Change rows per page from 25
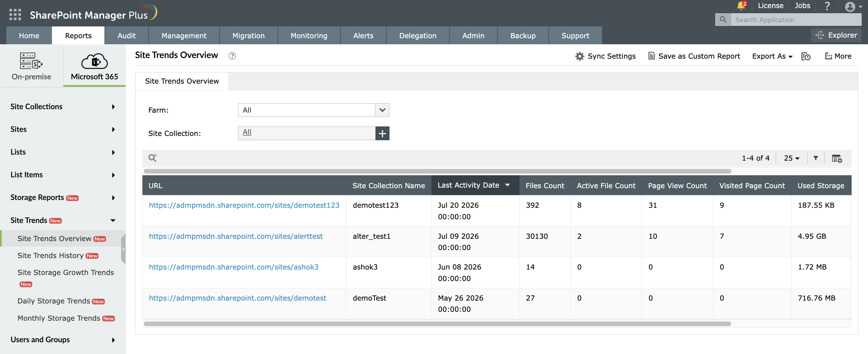Image resolution: width=868 pixels, height=354 pixels. click(792, 158)
